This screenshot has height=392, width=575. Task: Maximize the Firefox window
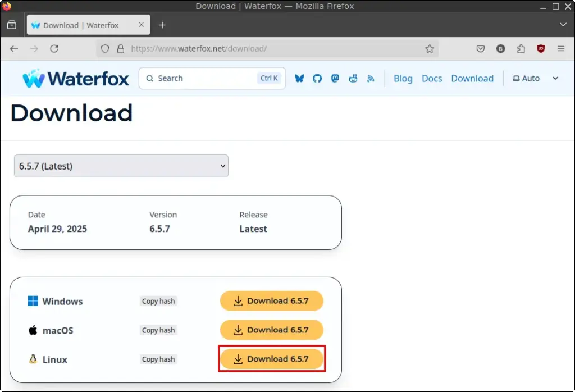coord(555,6)
